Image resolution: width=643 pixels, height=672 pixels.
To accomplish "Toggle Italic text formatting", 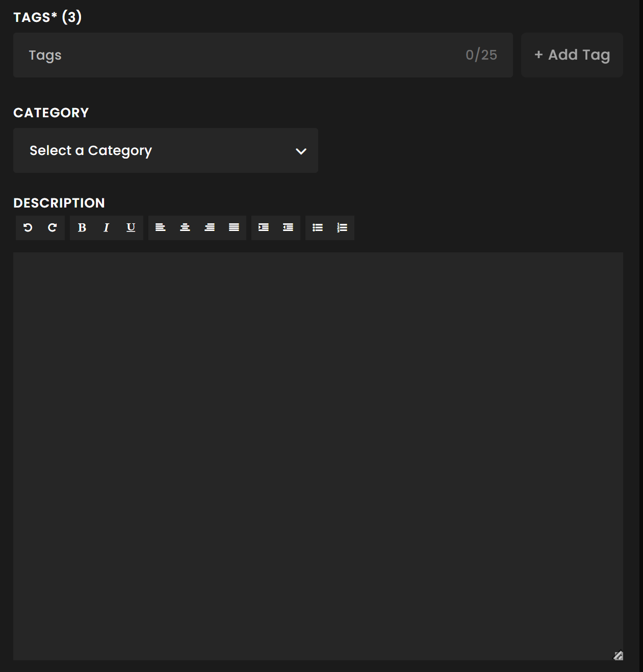I will click(x=106, y=227).
